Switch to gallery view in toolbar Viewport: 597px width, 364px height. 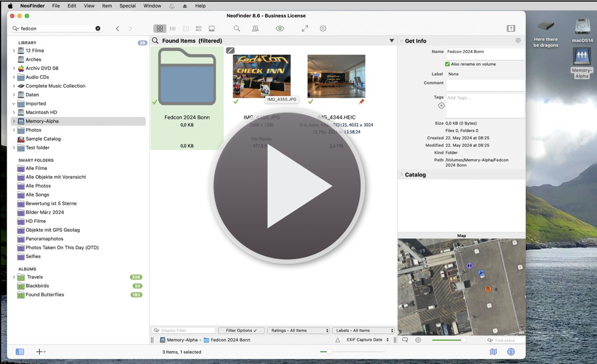(212, 29)
